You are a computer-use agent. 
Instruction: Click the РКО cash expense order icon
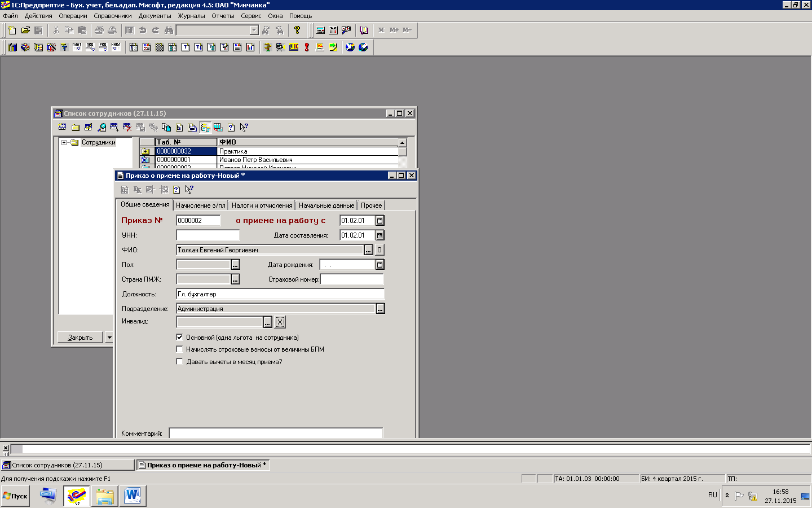tap(103, 47)
